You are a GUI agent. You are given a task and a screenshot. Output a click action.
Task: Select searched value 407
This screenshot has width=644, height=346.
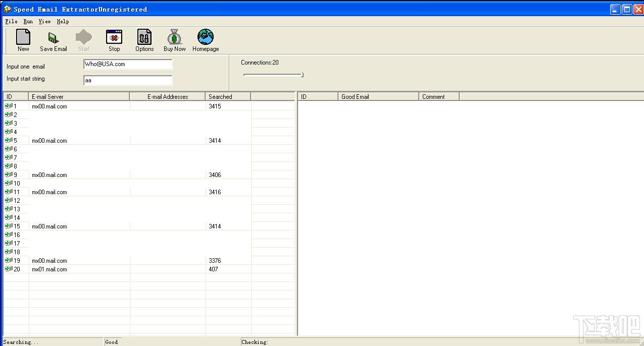pos(213,269)
